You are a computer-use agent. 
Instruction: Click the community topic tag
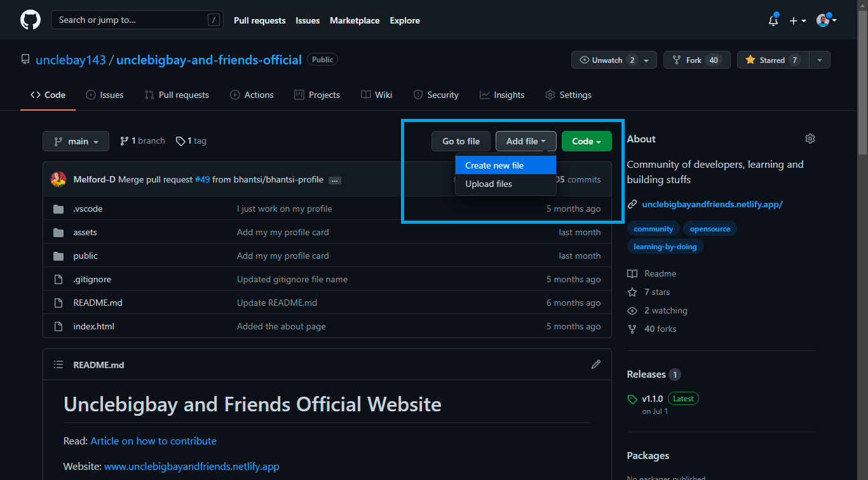[653, 229]
